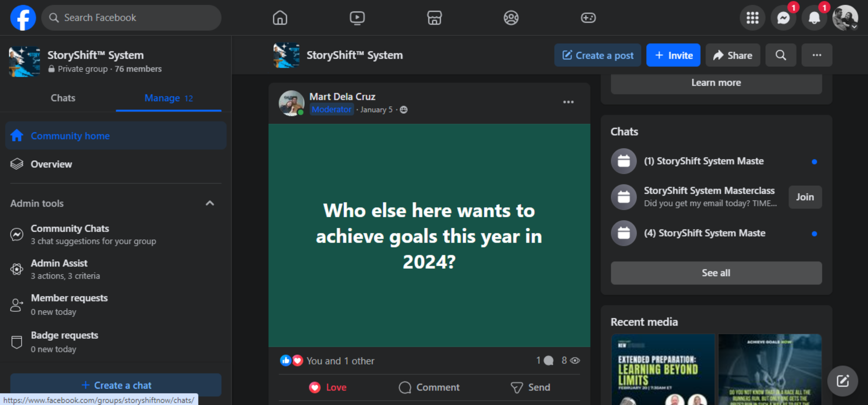This screenshot has height=405, width=868.
Task: Click Send button on the post
Action: coord(530,387)
